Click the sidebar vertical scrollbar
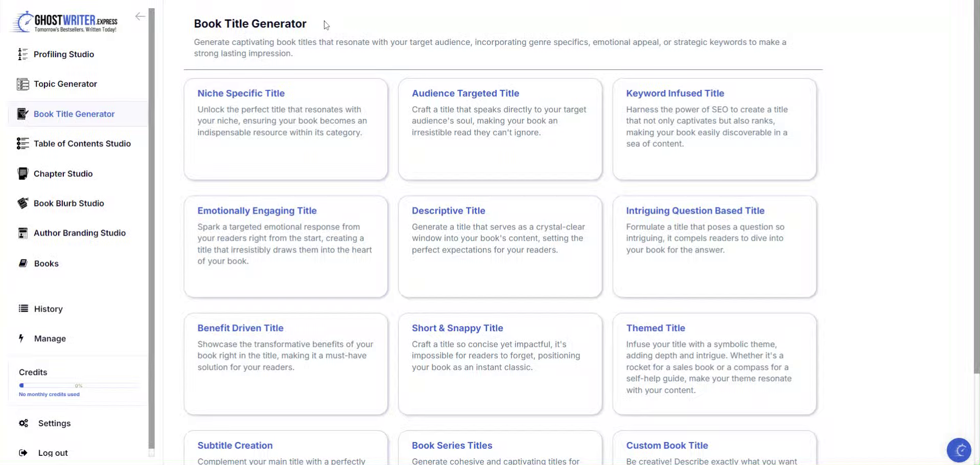 151,229
